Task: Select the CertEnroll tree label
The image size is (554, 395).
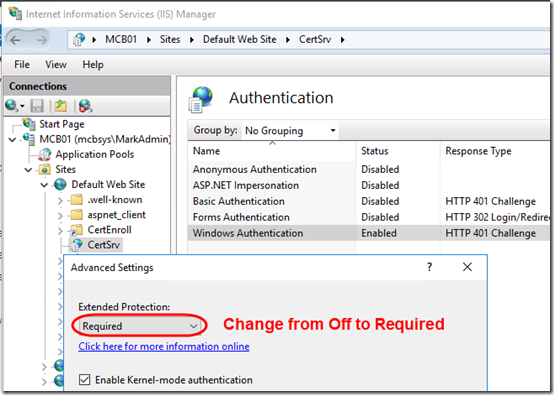Action: (110, 230)
